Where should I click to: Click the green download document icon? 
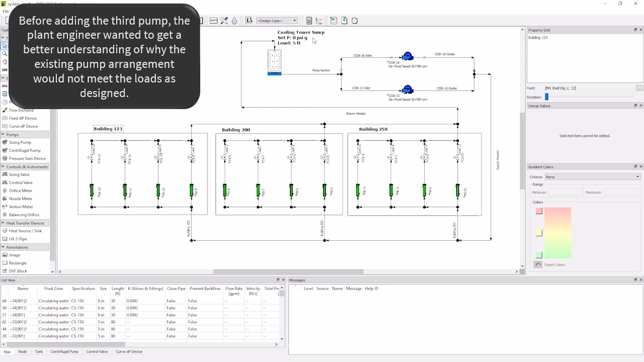tap(344, 21)
